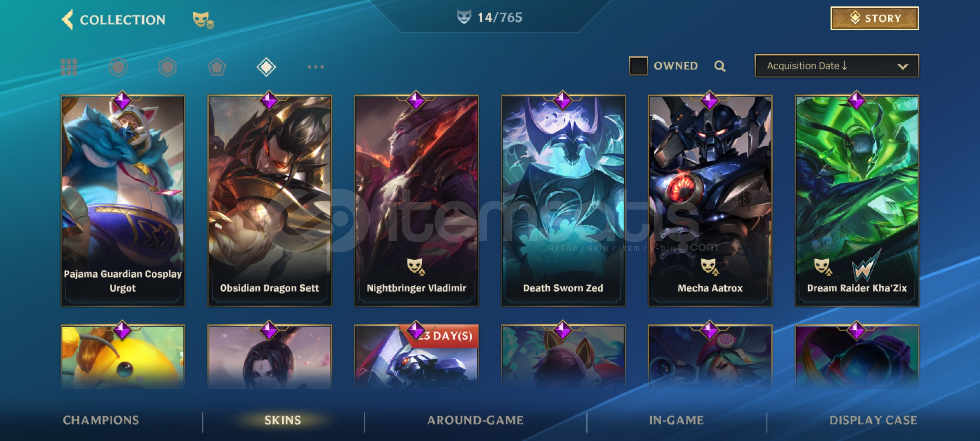Viewport: 980px width, 441px height.
Task: Open the gold mask skin-shop icon
Action: (203, 20)
